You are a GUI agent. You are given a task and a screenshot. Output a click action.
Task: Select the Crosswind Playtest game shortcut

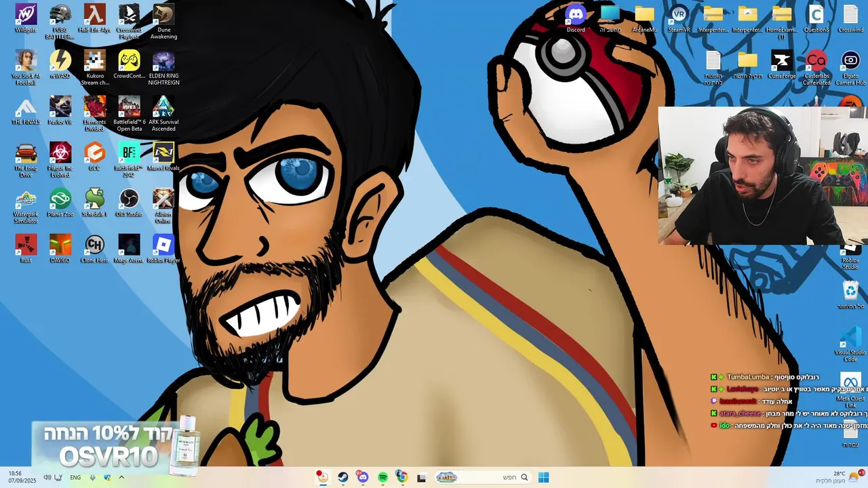129,21
